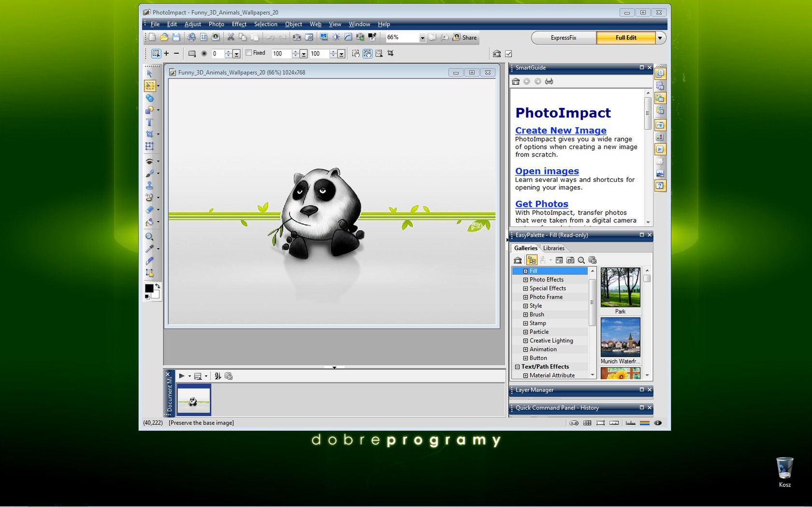
Task: Switch to ExpressFix mode
Action: 564,38
